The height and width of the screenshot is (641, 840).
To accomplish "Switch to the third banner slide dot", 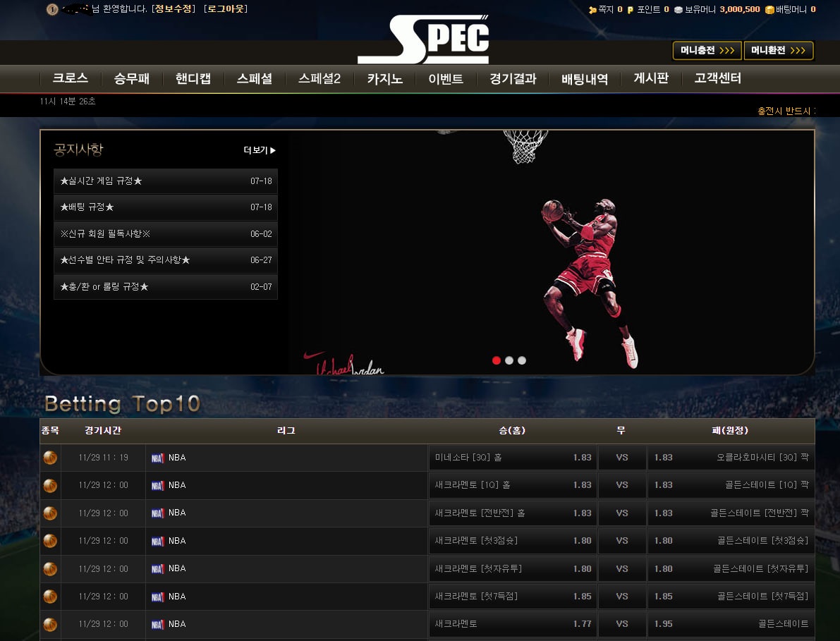I will click(x=522, y=360).
